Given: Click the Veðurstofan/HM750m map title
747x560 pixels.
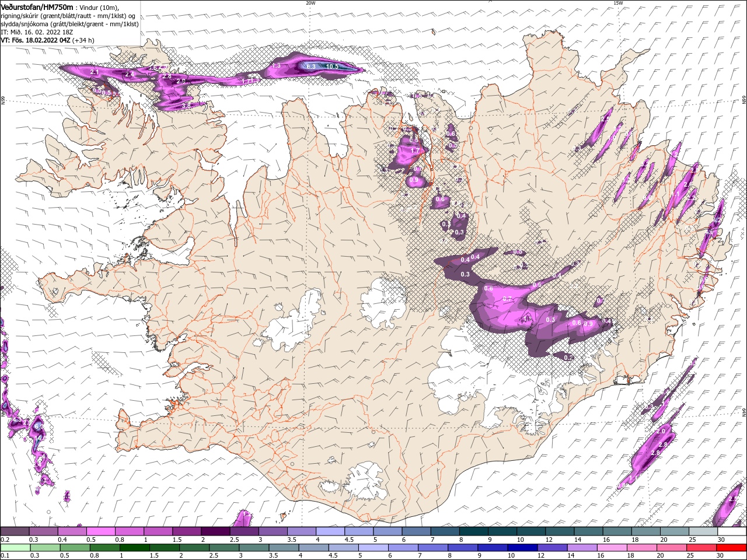Looking at the screenshot, I should [x=37, y=7].
